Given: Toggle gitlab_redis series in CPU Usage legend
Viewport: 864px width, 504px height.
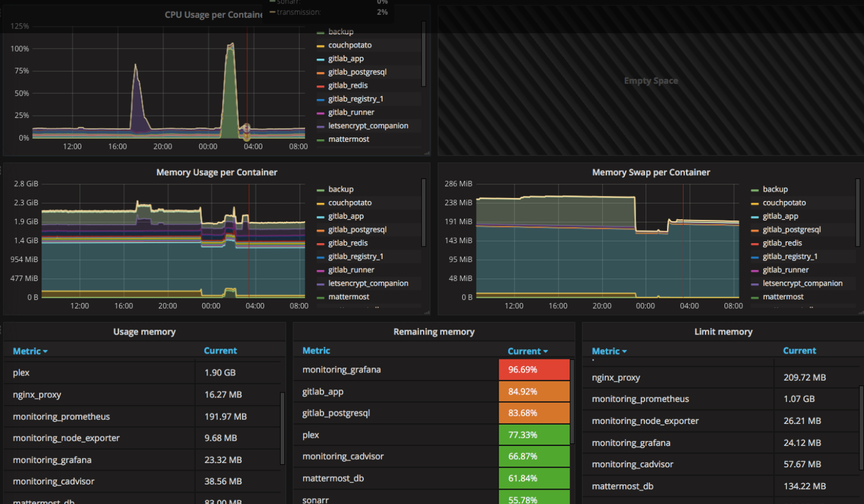Looking at the screenshot, I should (x=348, y=85).
